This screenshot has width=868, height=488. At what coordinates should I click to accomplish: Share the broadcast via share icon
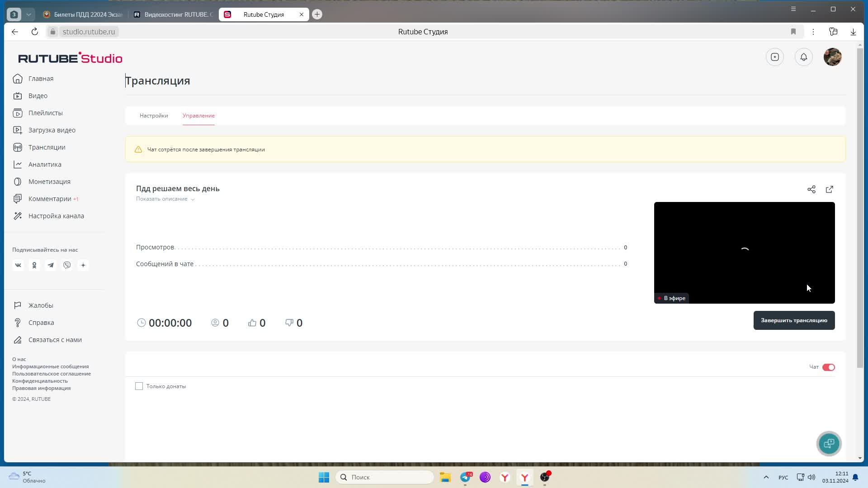(x=811, y=189)
